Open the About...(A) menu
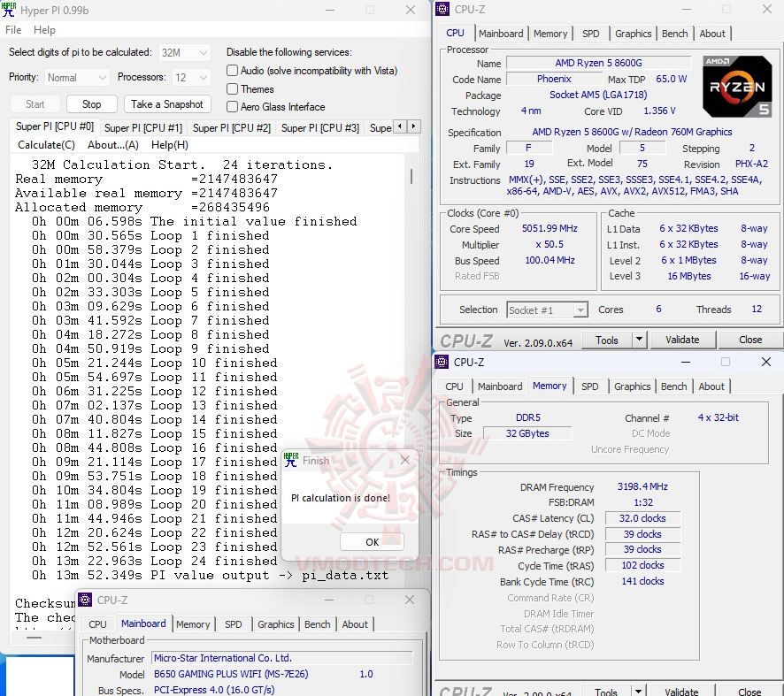The image size is (784, 696). (x=113, y=145)
